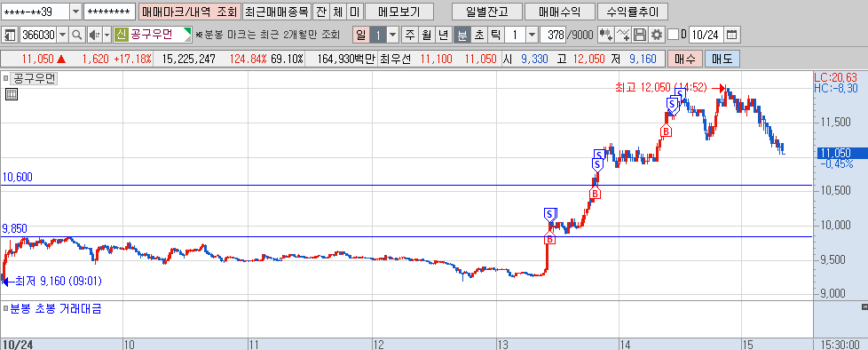
Task: Click the stock search magnifier icon
Action: coord(77,35)
